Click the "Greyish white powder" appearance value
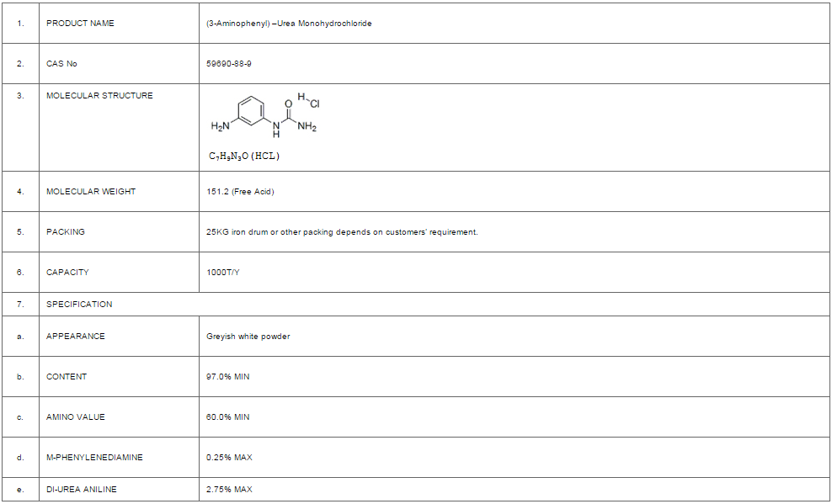Screen dimensions: 832x504 point(248,337)
